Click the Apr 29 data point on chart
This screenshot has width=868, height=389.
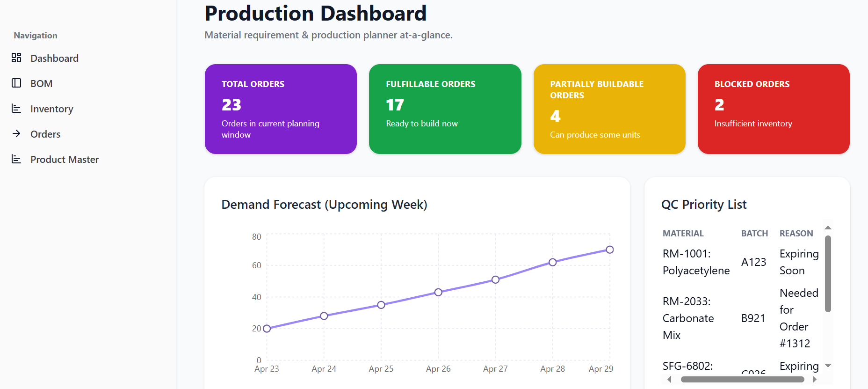pyautogui.click(x=609, y=250)
